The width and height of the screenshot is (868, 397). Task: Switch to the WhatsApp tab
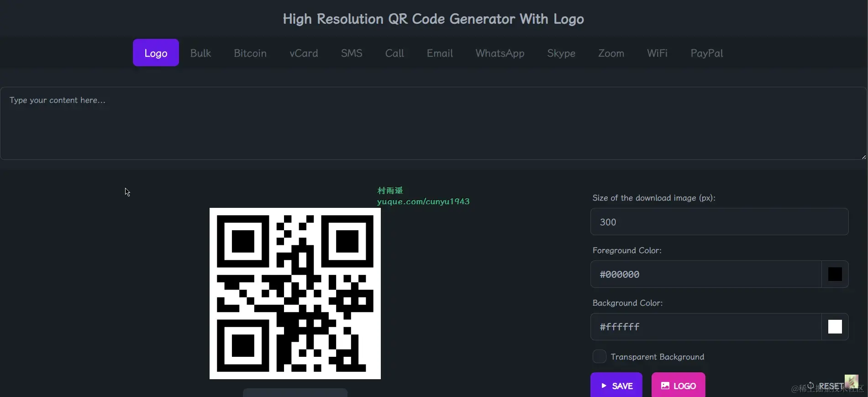coord(500,53)
